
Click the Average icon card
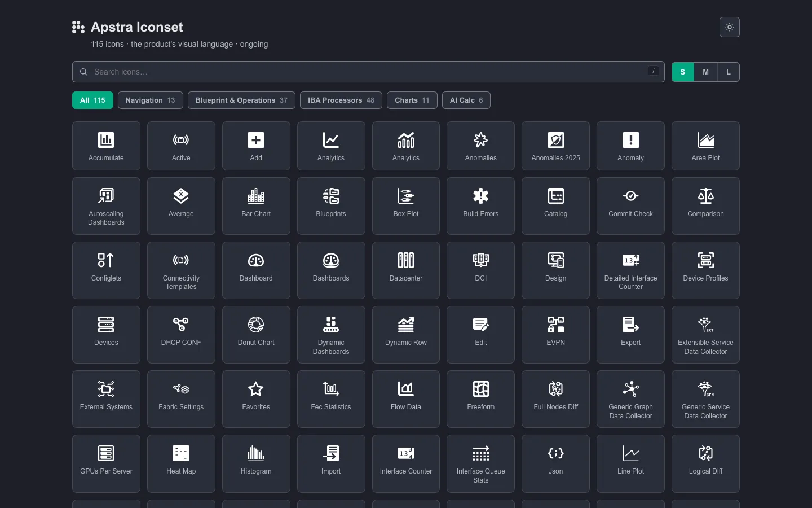[181, 206]
